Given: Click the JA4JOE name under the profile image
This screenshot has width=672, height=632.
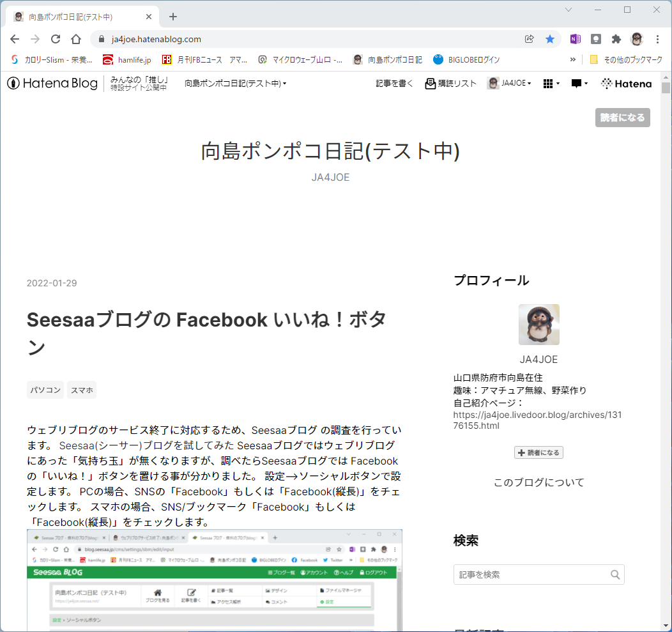Looking at the screenshot, I should 538,359.
